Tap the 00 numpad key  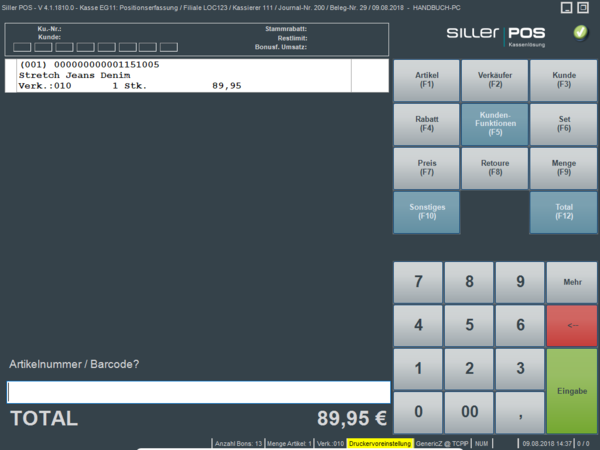click(x=470, y=411)
